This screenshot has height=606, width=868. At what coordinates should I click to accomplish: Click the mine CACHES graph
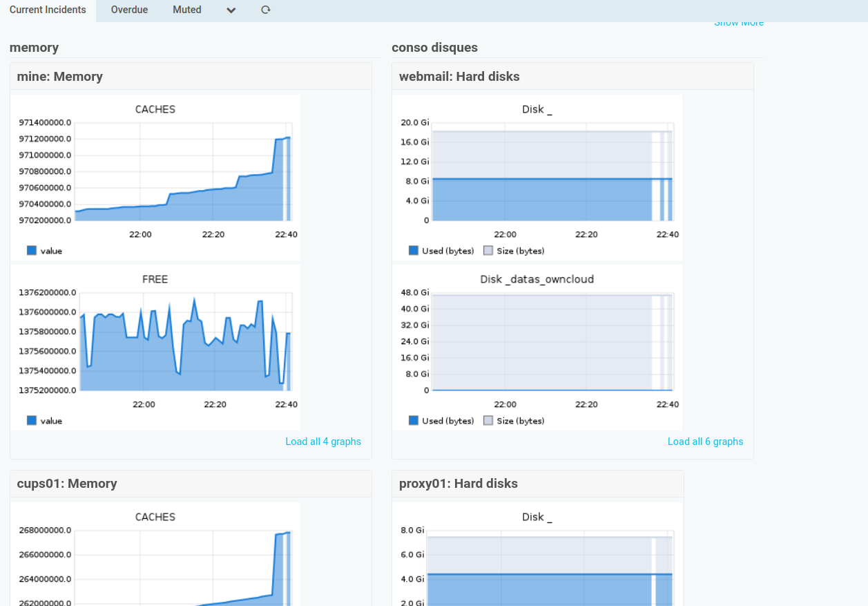[155, 178]
